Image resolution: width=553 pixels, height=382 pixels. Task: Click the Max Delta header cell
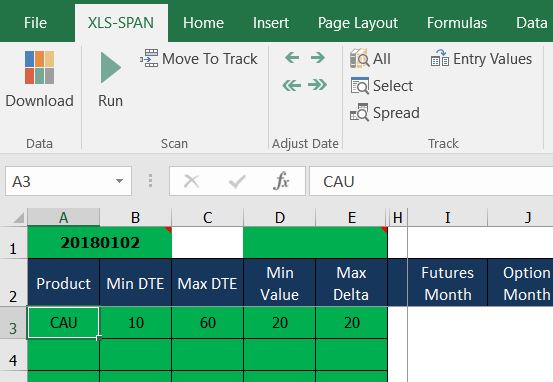(352, 283)
